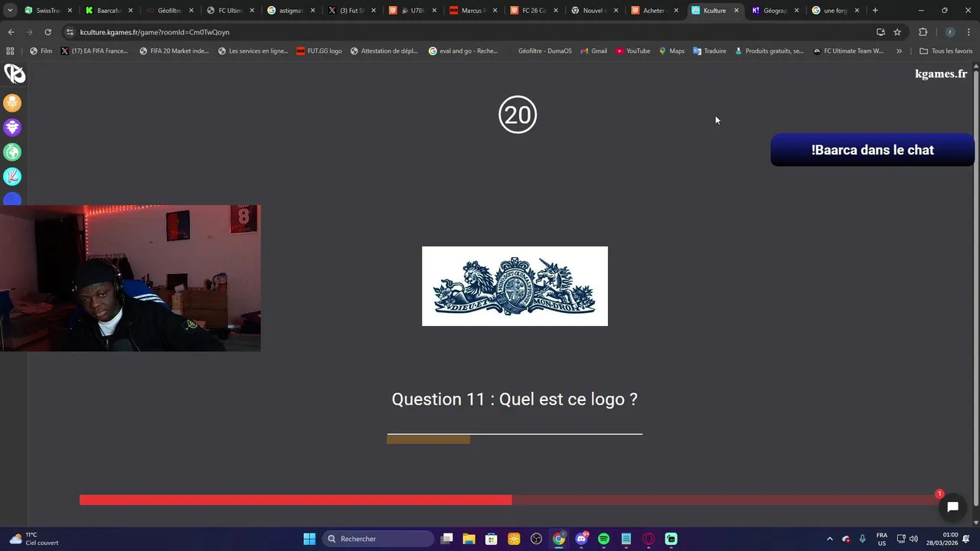980x551 pixels.
Task: Switch to the astigmat tab
Action: 289,11
